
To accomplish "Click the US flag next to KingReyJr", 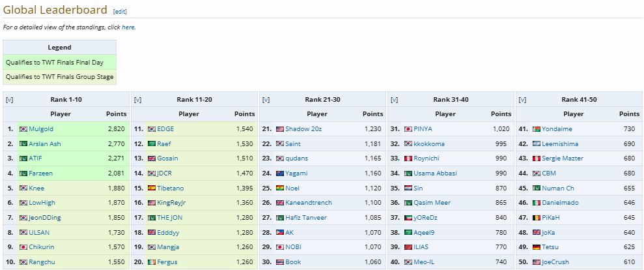I will (x=152, y=203).
